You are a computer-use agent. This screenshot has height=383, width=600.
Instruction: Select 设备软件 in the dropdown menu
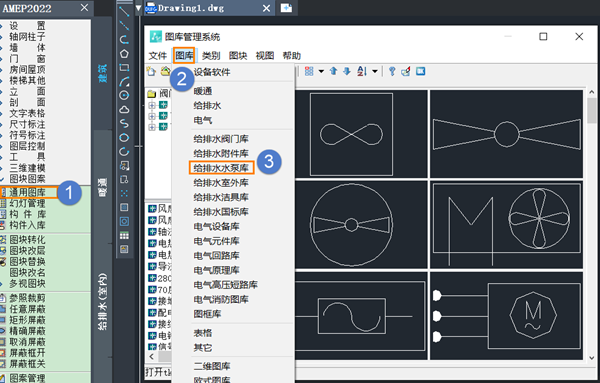point(212,72)
